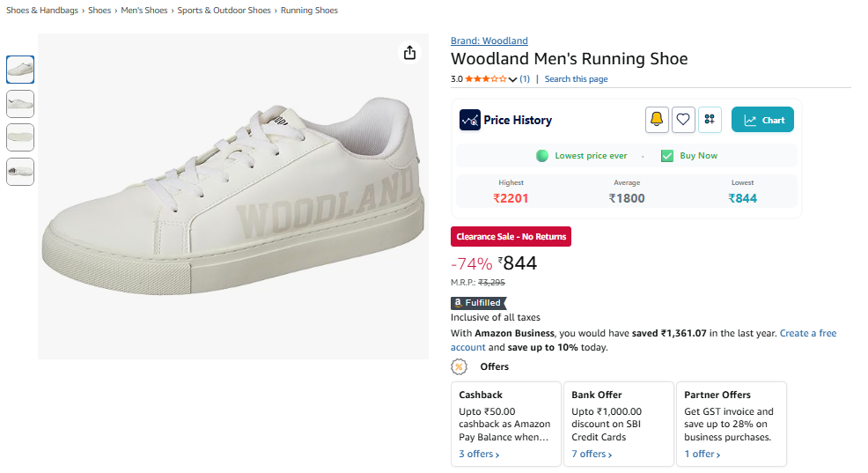Click the green Lowest price ever indicator
868x473 pixels.
[542, 156]
